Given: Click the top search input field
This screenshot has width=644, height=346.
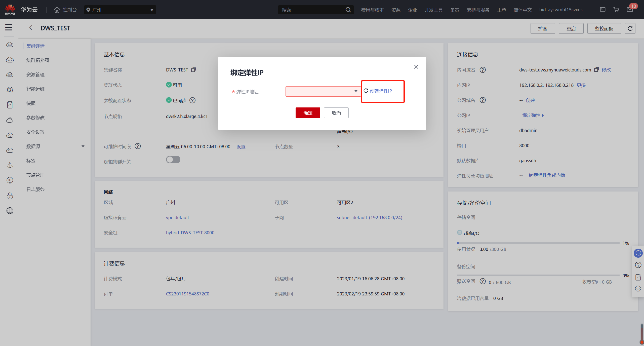Looking at the screenshot, I should tap(312, 10).
